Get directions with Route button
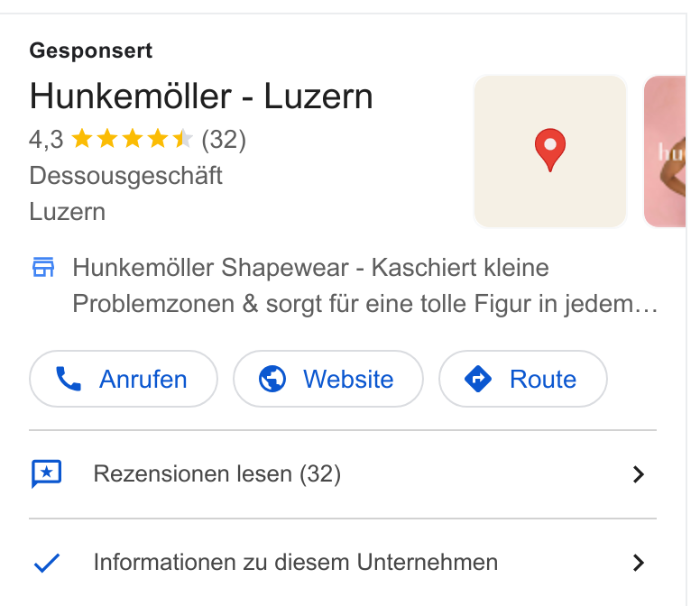 coord(523,379)
